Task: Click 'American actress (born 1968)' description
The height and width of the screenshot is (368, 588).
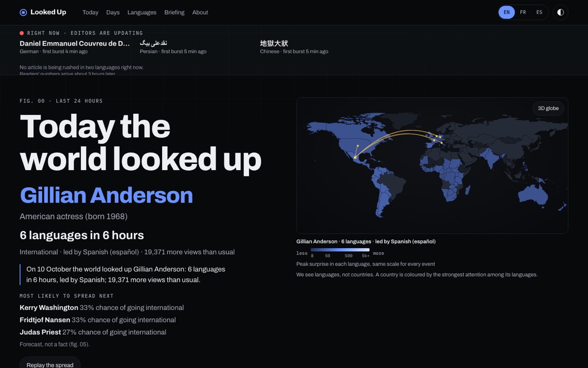Action: click(x=73, y=216)
